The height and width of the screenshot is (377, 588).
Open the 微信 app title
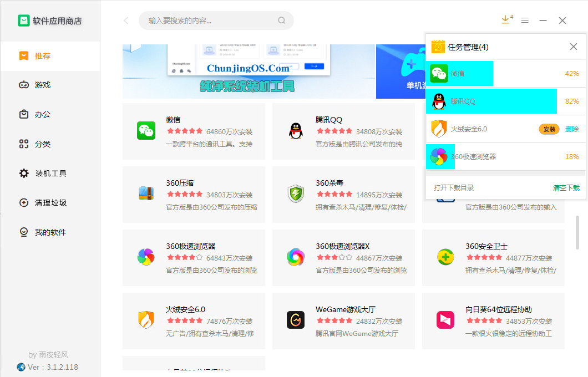(x=173, y=120)
